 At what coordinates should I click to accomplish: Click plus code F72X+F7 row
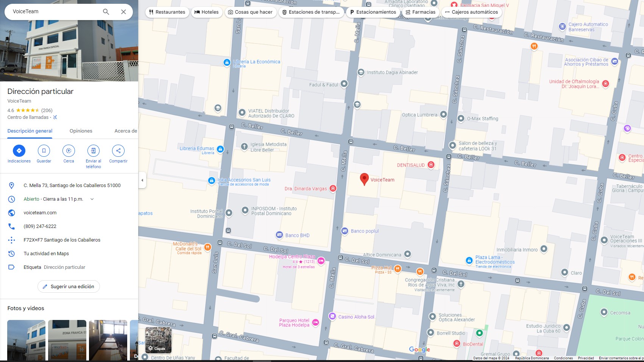pyautogui.click(x=69, y=240)
